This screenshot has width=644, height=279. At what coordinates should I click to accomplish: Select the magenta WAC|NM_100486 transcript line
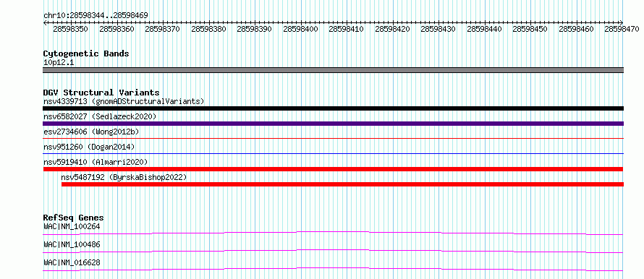333,251
